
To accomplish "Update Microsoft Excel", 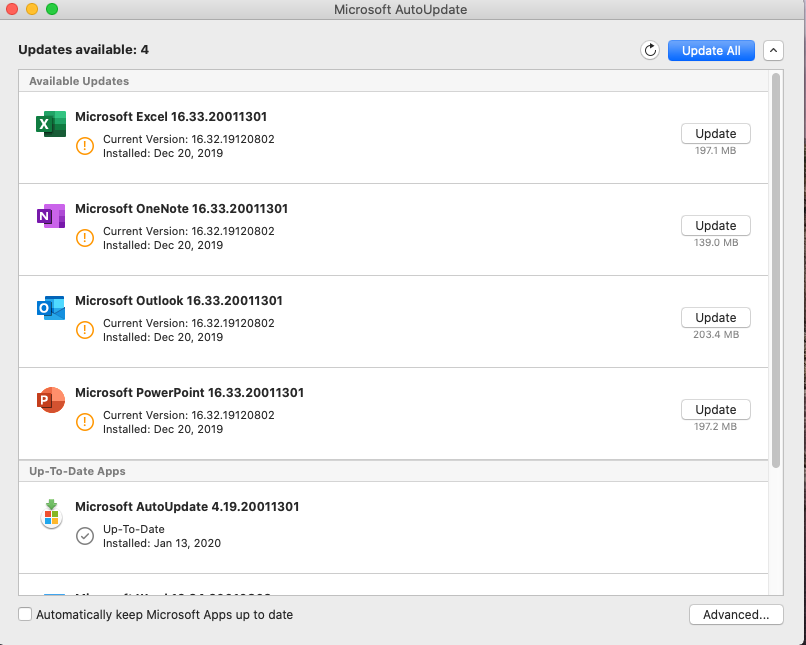I will coord(716,134).
